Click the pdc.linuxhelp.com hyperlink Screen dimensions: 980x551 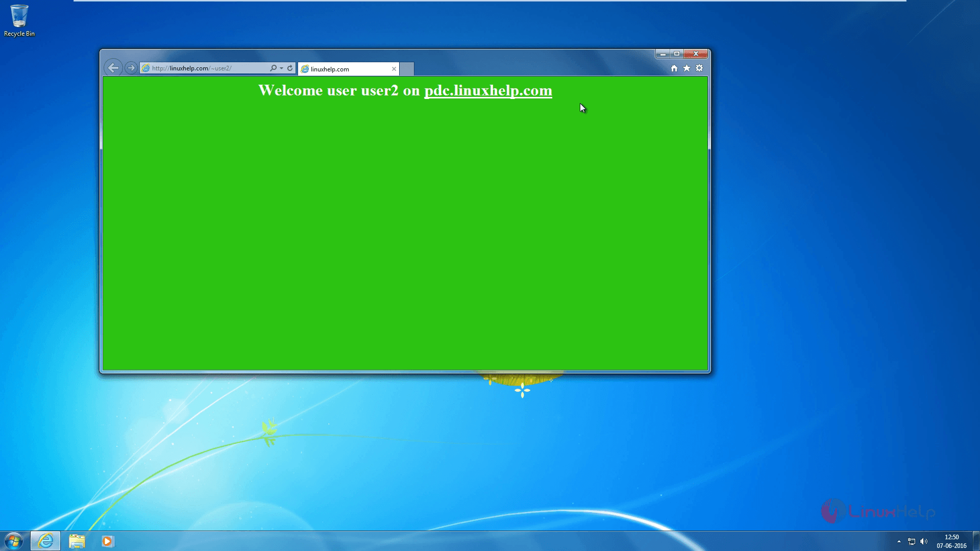pos(488,91)
